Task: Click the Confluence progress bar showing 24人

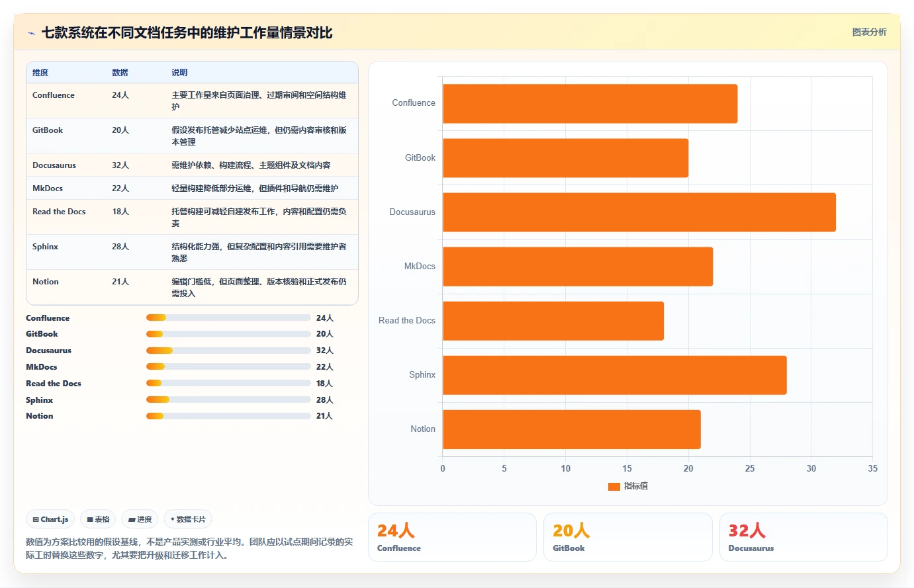Action: click(x=228, y=317)
